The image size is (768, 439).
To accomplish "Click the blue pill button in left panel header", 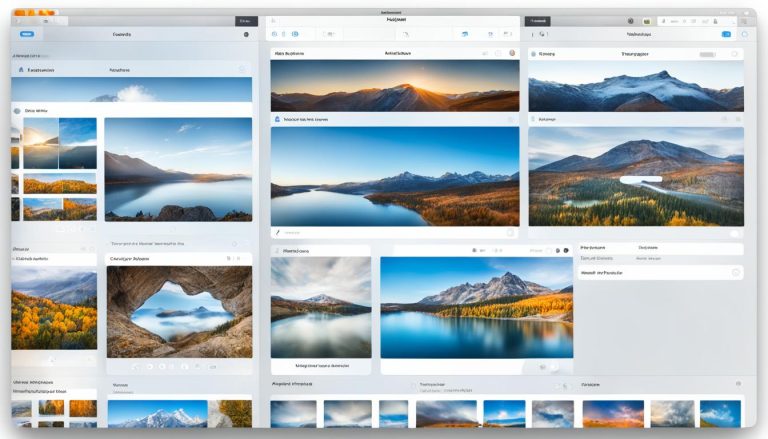I will pos(27,34).
